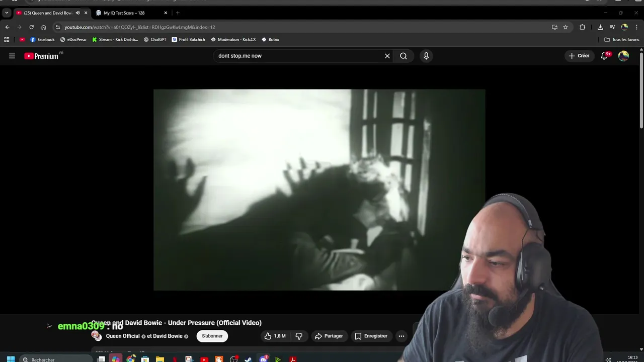Viewport: 644px width, 362px height.
Task: Open the Chrome three-dot menu
Action: tap(636, 27)
